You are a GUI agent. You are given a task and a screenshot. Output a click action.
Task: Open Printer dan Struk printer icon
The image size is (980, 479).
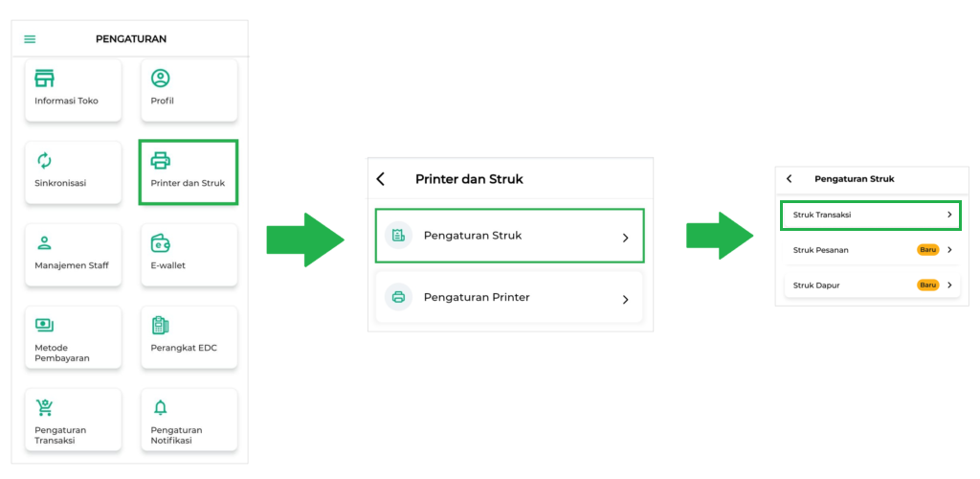(x=161, y=161)
